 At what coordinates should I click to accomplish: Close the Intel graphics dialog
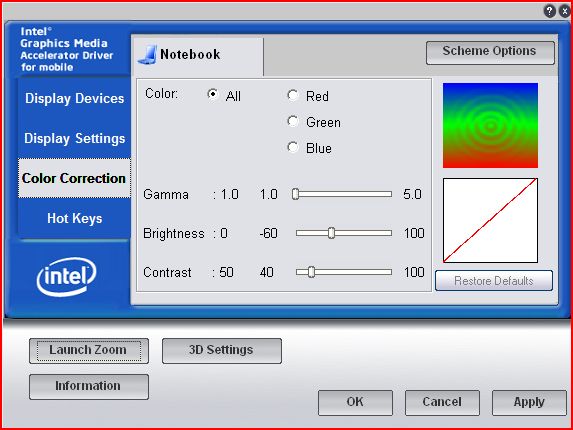[x=565, y=11]
